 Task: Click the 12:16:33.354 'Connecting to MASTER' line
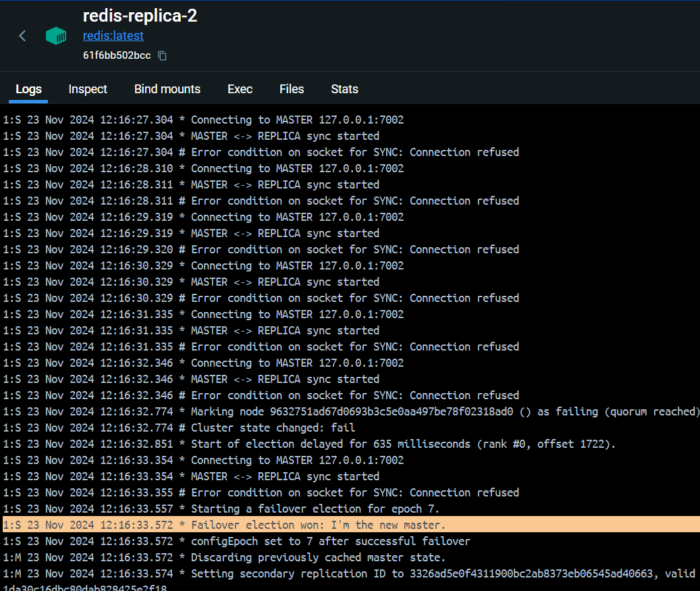coord(203,460)
